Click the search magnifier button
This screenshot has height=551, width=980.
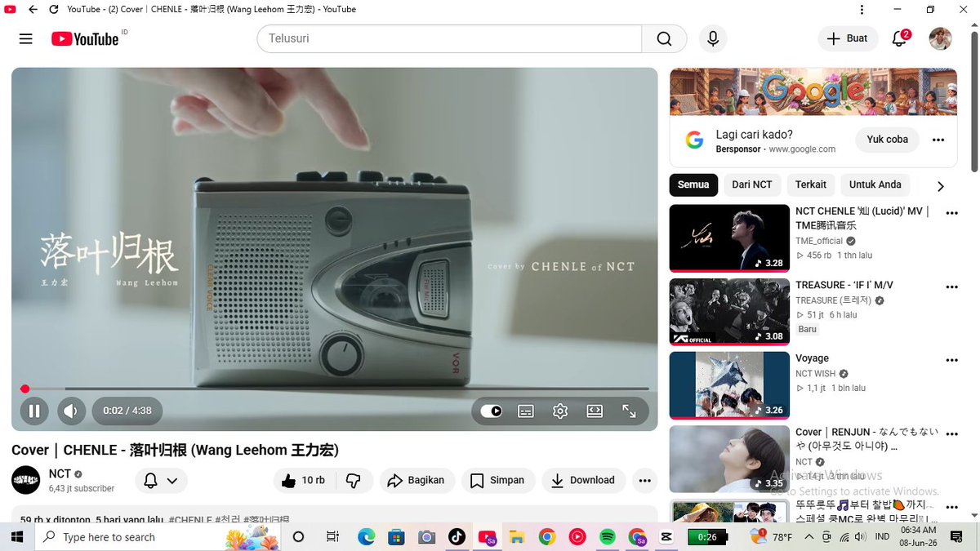tap(664, 39)
